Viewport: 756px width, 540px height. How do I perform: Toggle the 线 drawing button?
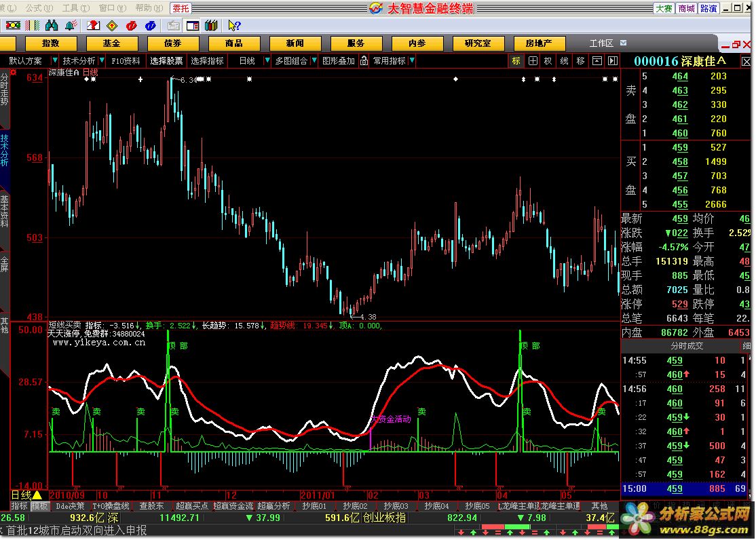click(x=565, y=61)
